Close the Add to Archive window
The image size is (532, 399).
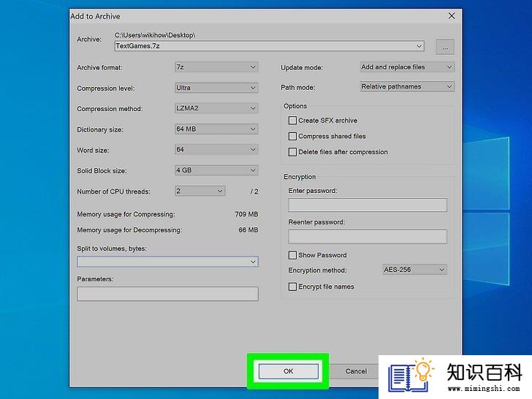point(452,16)
